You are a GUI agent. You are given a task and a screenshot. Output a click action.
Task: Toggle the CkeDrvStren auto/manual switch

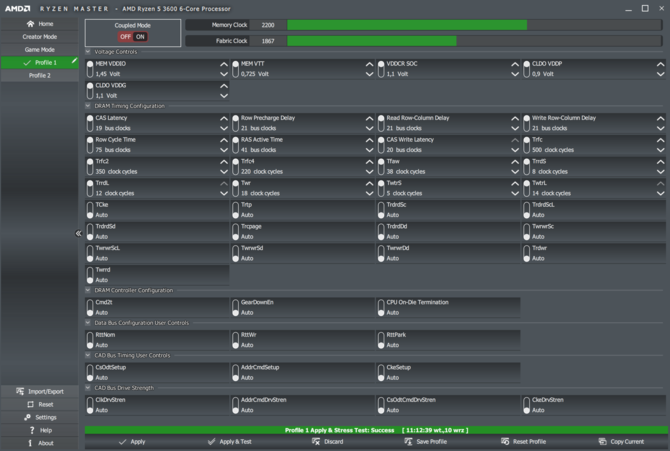click(526, 405)
